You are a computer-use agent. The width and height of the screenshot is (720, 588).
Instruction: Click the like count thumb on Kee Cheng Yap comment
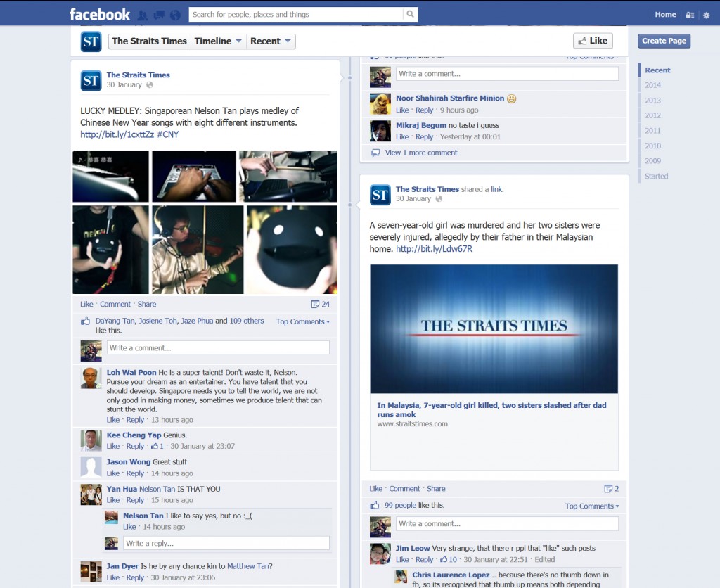click(155, 446)
